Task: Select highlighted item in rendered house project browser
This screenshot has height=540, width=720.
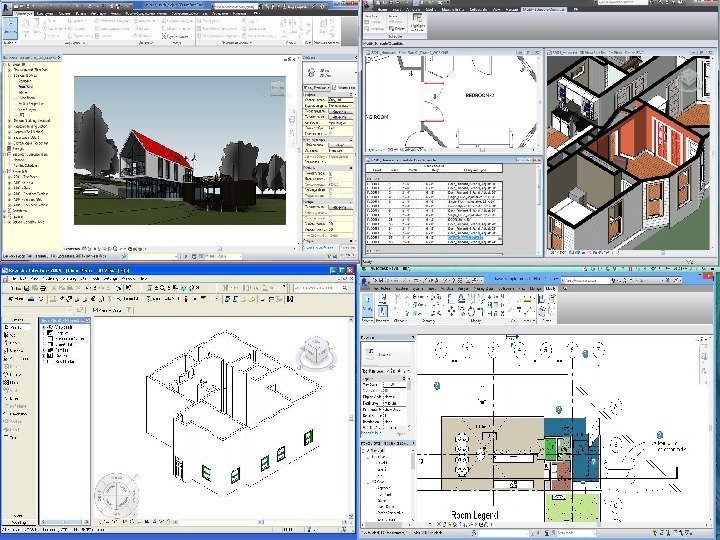Action: tap(25, 86)
